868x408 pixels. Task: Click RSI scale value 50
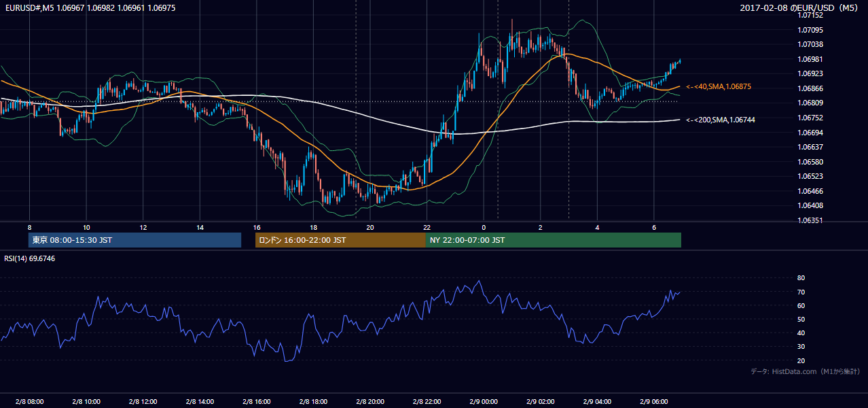pyautogui.click(x=801, y=320)
